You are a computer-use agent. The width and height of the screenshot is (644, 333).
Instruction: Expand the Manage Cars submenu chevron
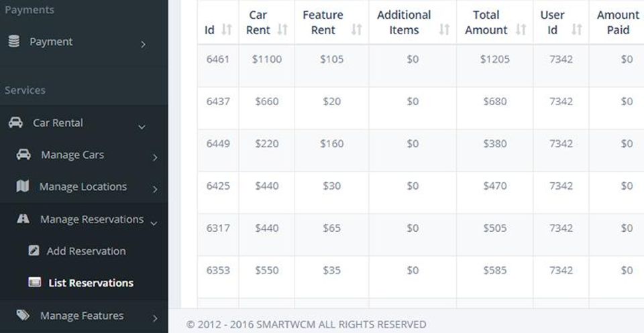(155, 157)
